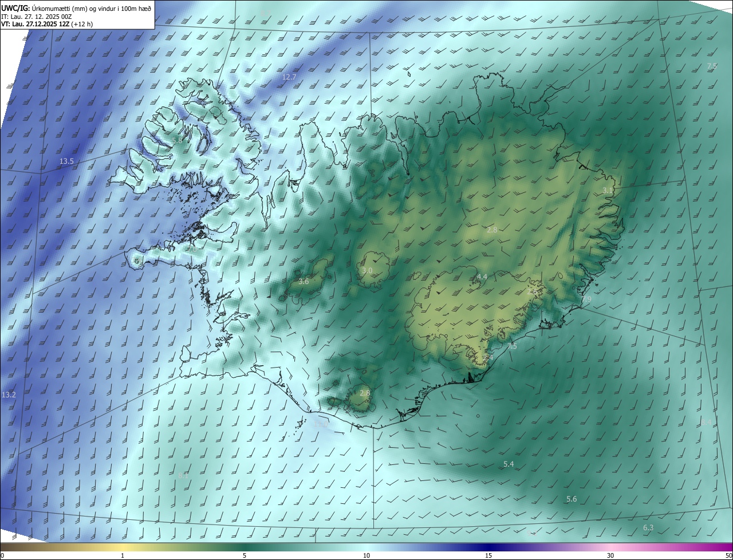Click the 13.2 value label on the map

pos(9,395)
